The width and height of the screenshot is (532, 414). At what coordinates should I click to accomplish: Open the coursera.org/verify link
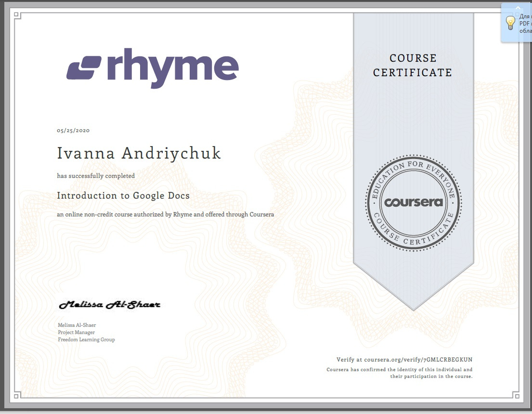tap(404, 360)
